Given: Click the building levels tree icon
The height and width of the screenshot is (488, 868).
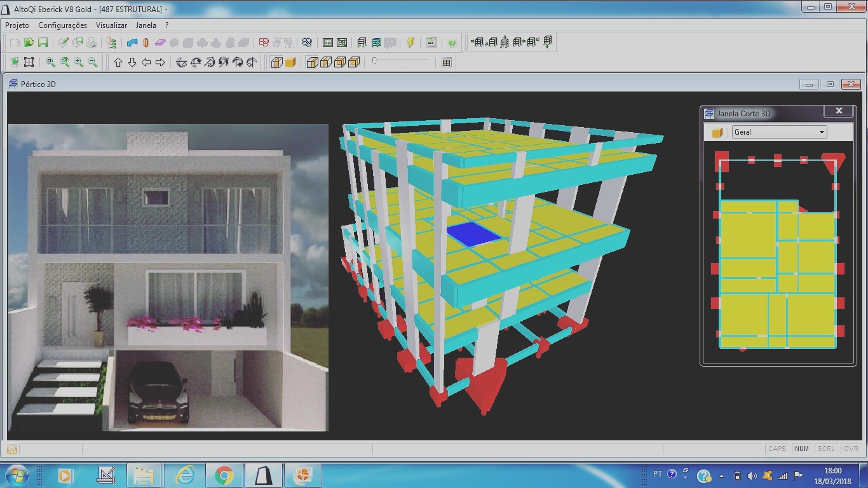Looking at the screenshot, I should coord(111,43).
